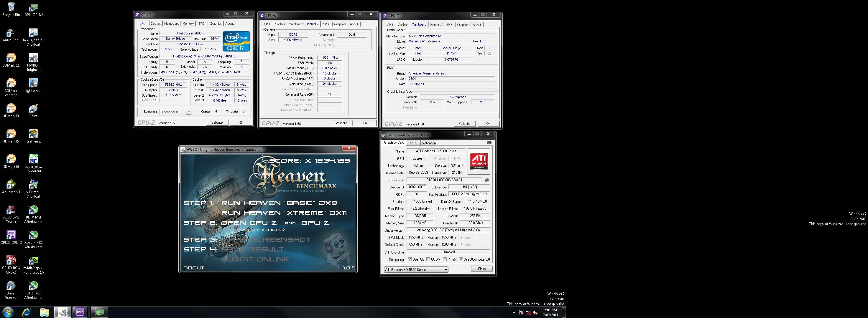The height and width of the screenshot is (318, 868).
Task: Click Run Heaven "Xtreme" DX11
Action: click(x=284, y=213)
